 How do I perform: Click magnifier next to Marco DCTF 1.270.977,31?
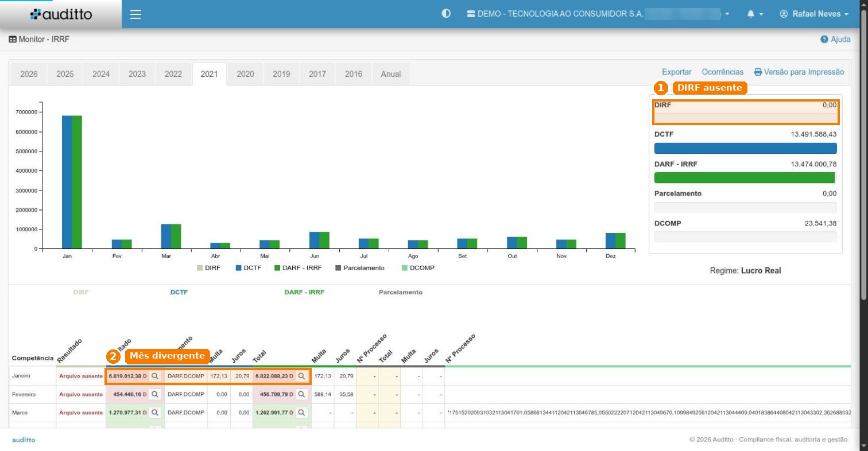[154, 413]
